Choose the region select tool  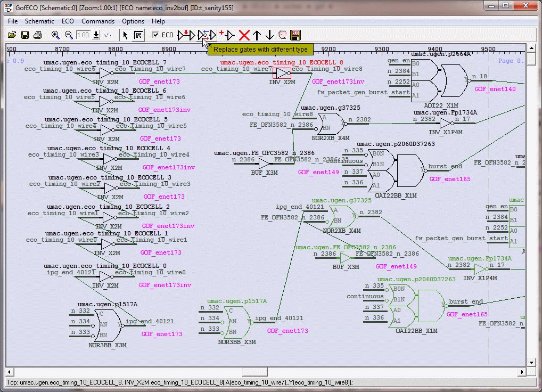point(138,35)
